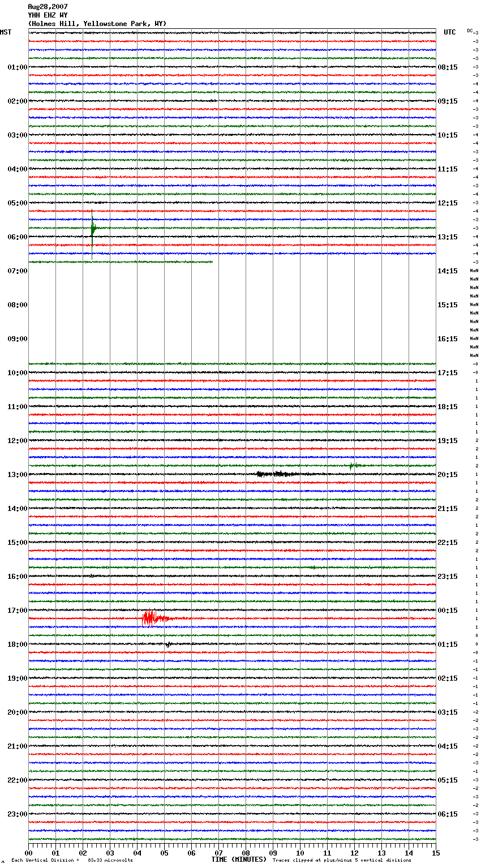Click the 13:15 UTC time label
481x868 pixels.
[x=448, y=237]
